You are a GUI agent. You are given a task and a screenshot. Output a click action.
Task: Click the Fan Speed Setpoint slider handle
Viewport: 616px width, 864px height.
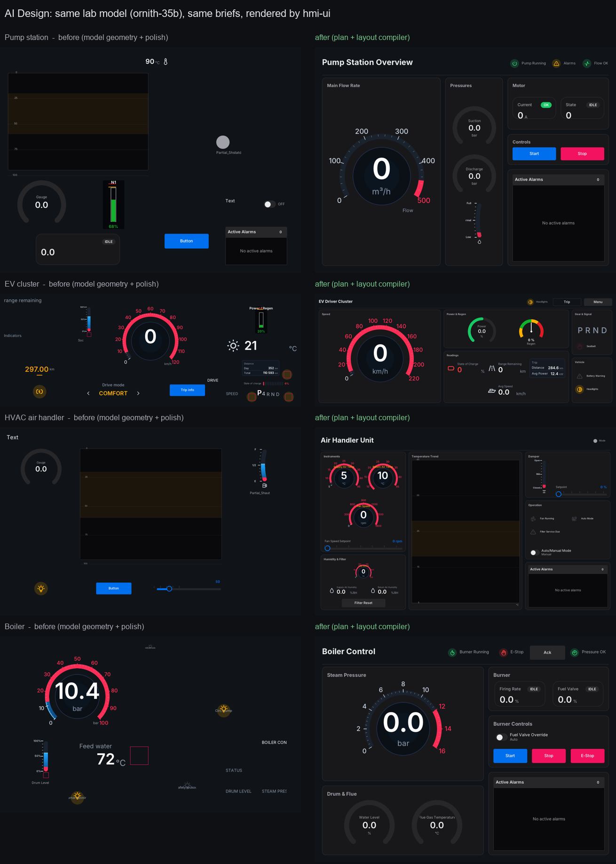click(328, 548)
